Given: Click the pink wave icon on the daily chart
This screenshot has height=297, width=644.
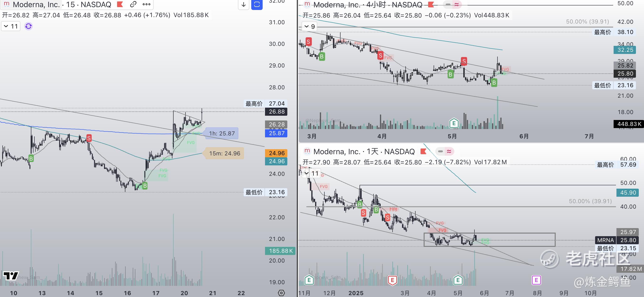Looking at the screenshot, I should [449, 151].
